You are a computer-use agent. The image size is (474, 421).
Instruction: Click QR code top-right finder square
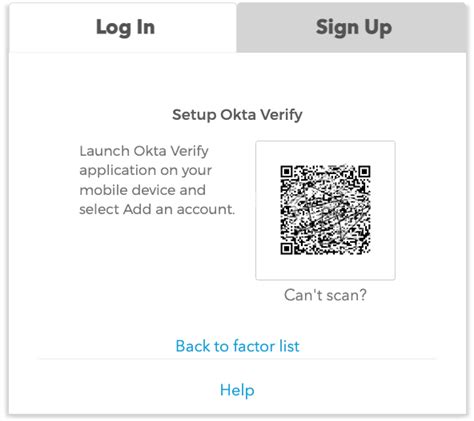364,171
